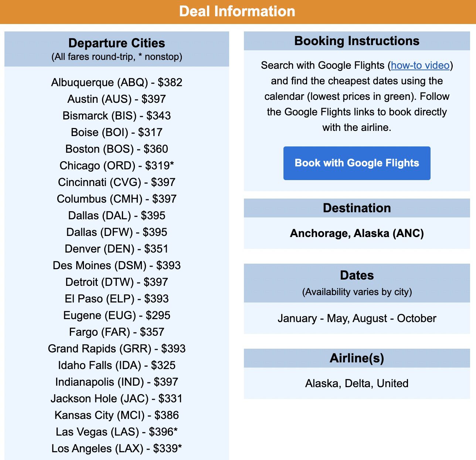Select the Albuquerque (ABQ) fare entry

coord(117,82)
